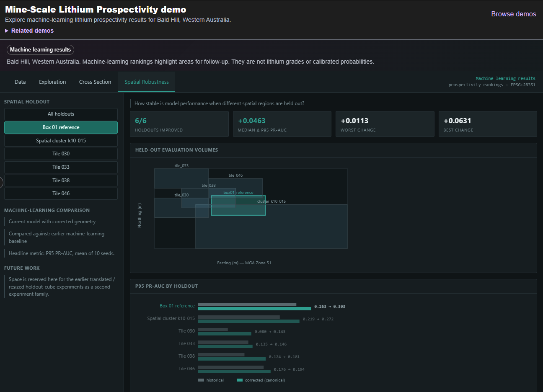Pick the Spatial cluster k10-015 holdout button
Screen dimensions: 543x392
coord(61,141)
